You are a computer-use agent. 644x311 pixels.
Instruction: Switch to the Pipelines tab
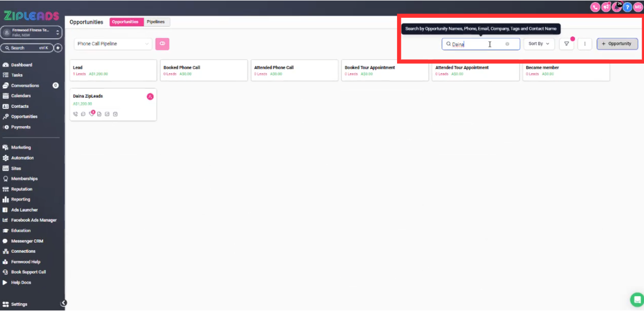click(157, 22)
